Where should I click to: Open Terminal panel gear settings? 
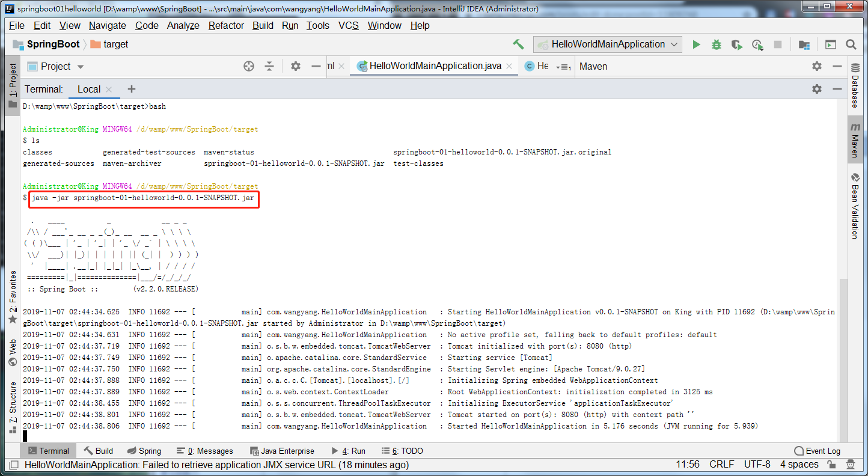coord(816,89)
